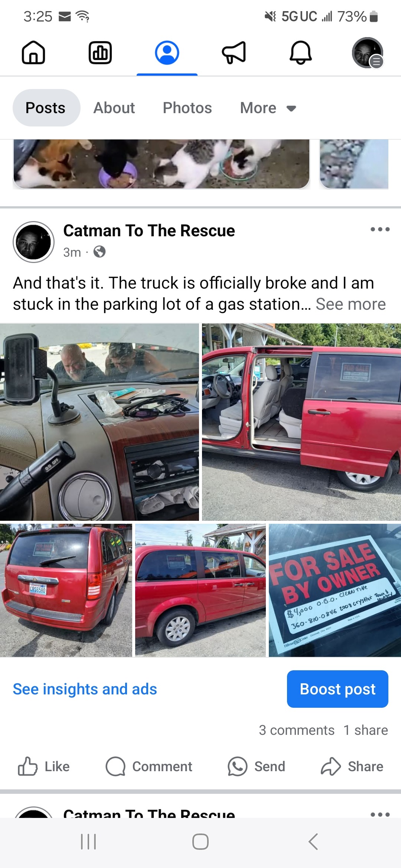Open the profile menu avatar
The image size is (401, 868).
(368, 53)
